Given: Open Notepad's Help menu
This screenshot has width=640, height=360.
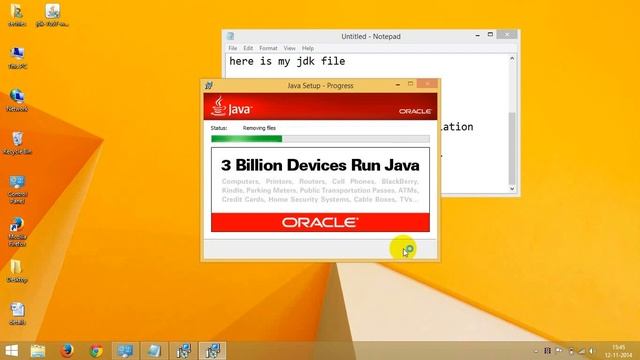Looking at the screenshot, I should (308, 48).
